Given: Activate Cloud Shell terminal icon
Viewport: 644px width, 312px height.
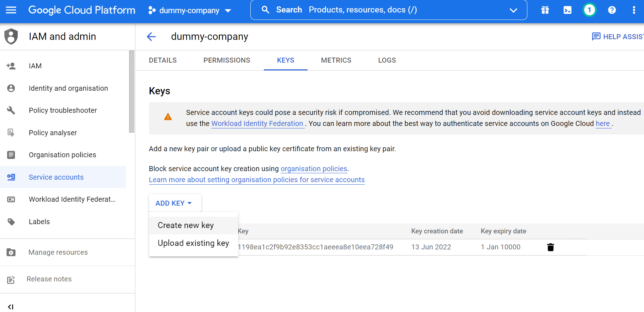Looking at the screenshot, I should (x=567, y=10).
